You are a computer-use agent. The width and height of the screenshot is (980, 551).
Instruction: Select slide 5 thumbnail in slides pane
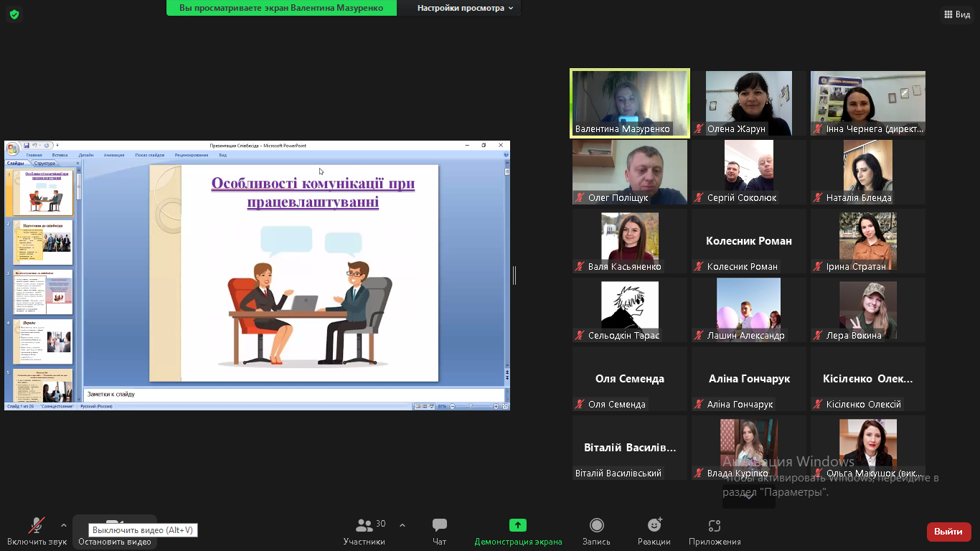[43, 385]
